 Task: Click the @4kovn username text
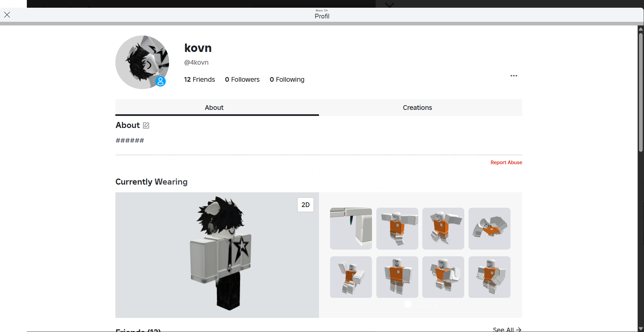click(196, 62)
